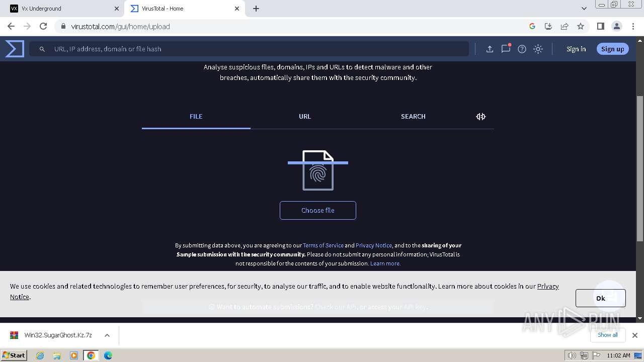Switch to the VirusTotal - Home tab
This screenshot has width=644, height=362.
[x=184, y=9]
